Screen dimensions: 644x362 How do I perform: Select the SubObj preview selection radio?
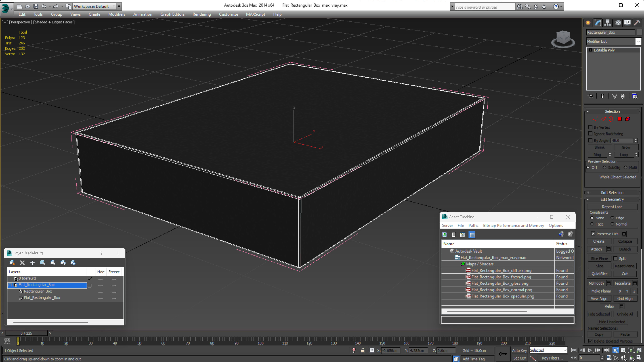[604, 167]
